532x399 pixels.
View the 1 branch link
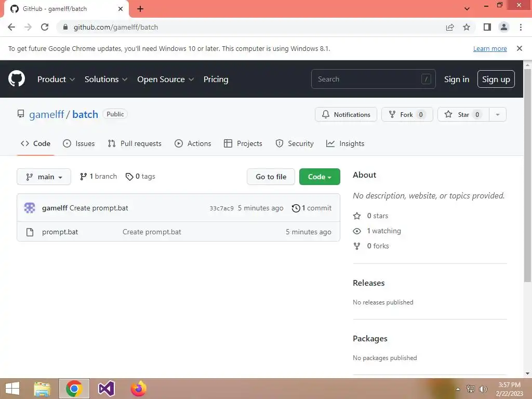98,177
